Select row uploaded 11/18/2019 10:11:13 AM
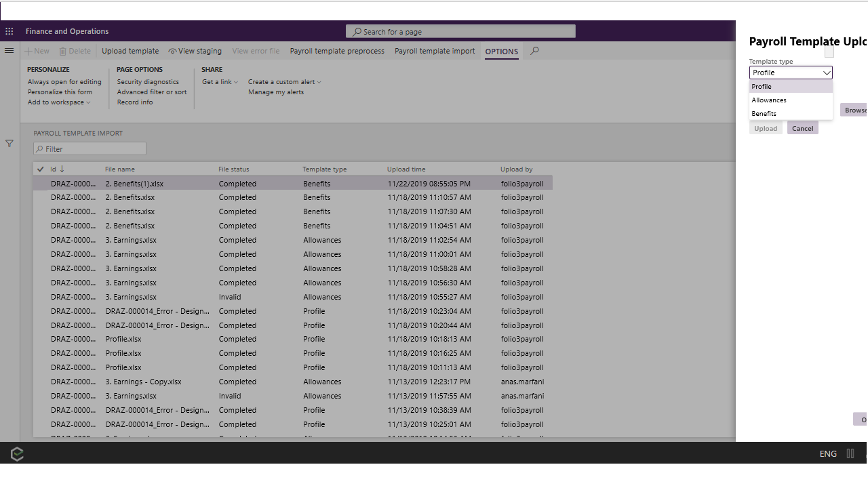The image size is (868, 488). click(293, 367)
